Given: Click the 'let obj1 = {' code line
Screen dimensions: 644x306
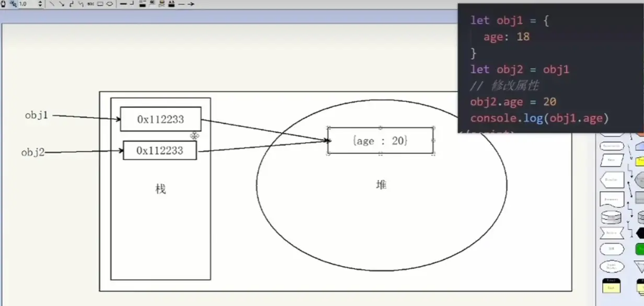Looking at the screenshot, I should click(x=509, y=20).
